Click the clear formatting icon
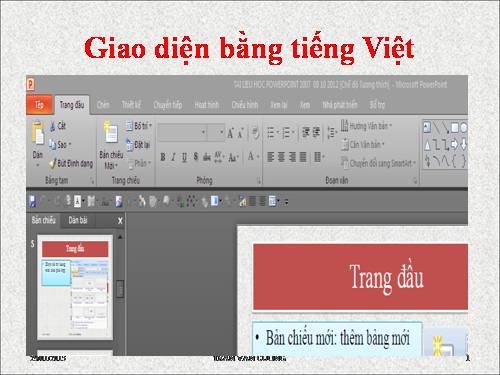The width and height of the screenshot is (500, 375). pyautogui.click(x=255, y=133)
